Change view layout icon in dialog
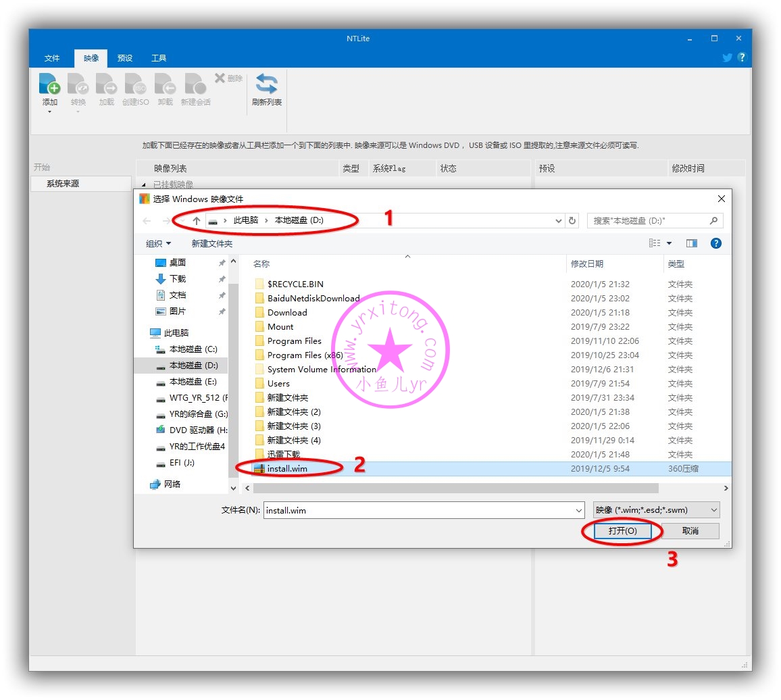781x700 pixels. [655, 243]
